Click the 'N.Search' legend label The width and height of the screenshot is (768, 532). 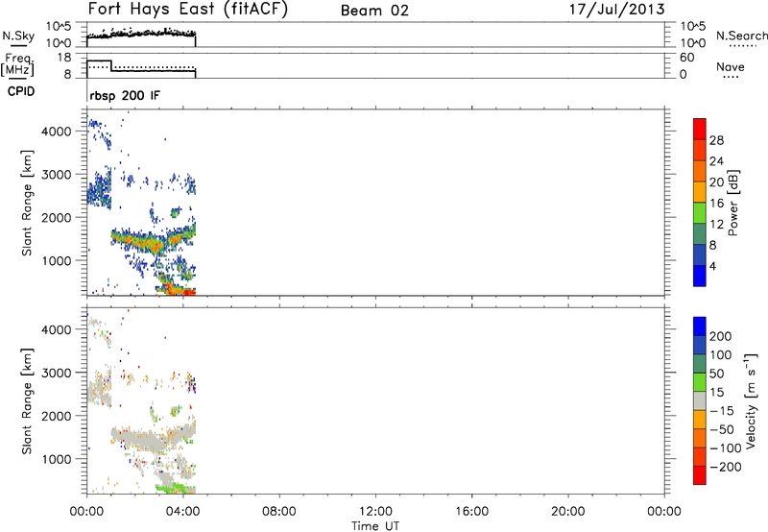click(742, 36)
